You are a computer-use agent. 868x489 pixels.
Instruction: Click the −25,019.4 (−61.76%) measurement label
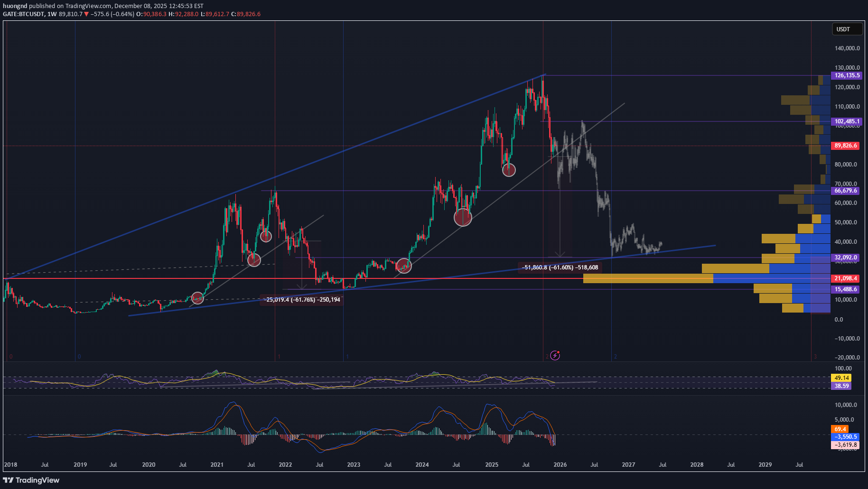[302, 300]
